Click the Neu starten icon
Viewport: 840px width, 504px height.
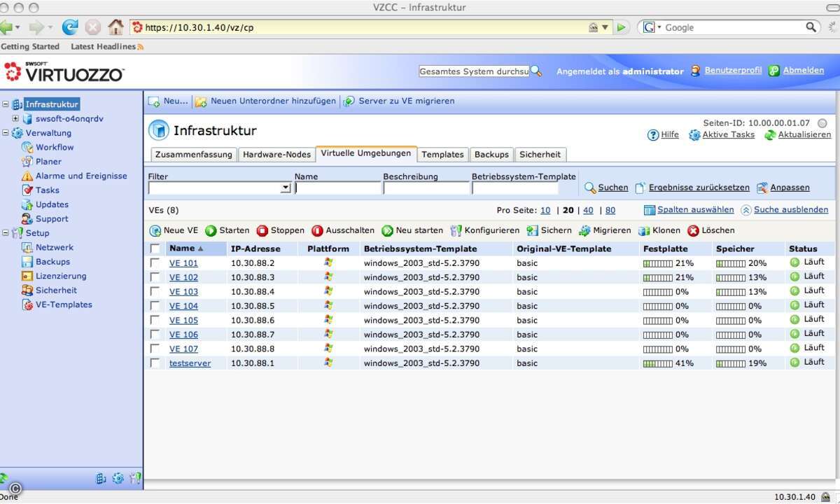click(x=387, y=230)
